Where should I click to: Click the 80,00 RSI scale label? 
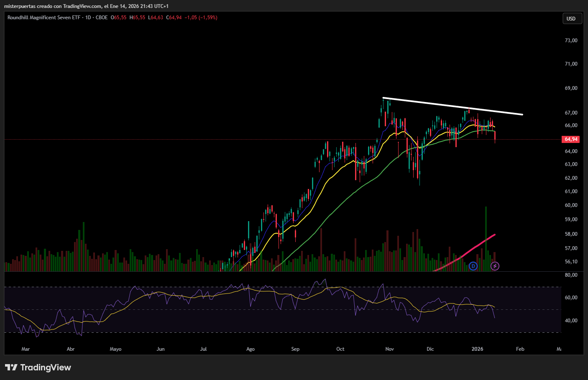coord(571,275)
